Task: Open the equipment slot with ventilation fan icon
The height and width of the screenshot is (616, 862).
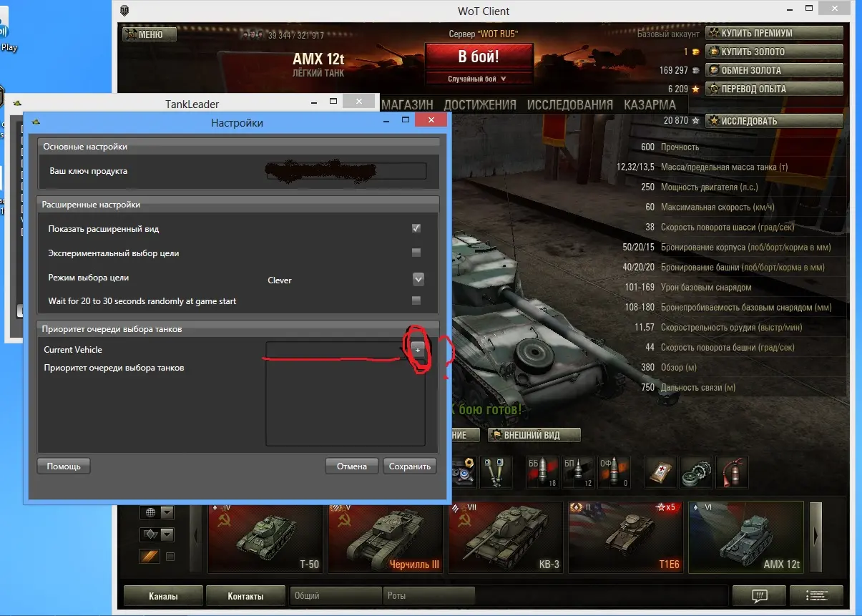Action: tap(464, 473)
